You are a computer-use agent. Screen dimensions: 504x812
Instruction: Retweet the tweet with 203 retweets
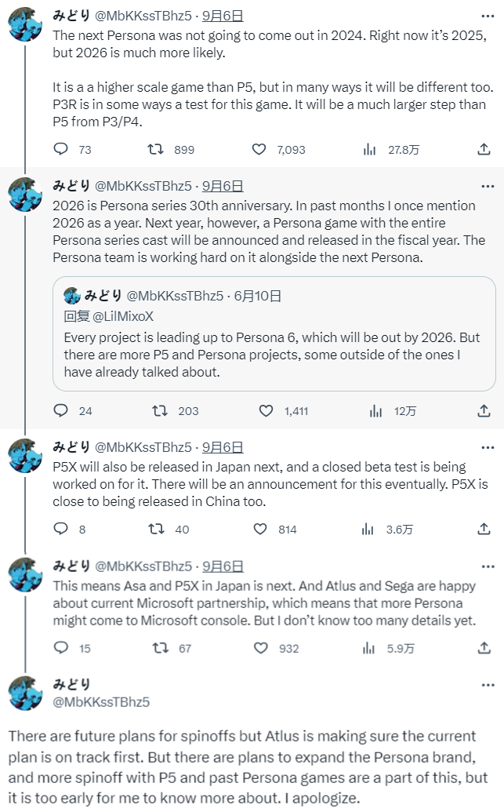click(160, 410)
